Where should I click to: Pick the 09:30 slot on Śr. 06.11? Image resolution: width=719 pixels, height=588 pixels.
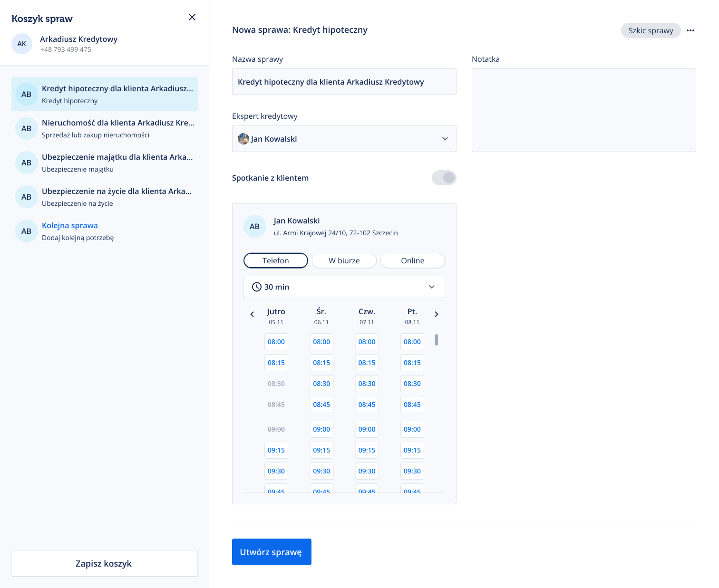[x=321, y=471]
